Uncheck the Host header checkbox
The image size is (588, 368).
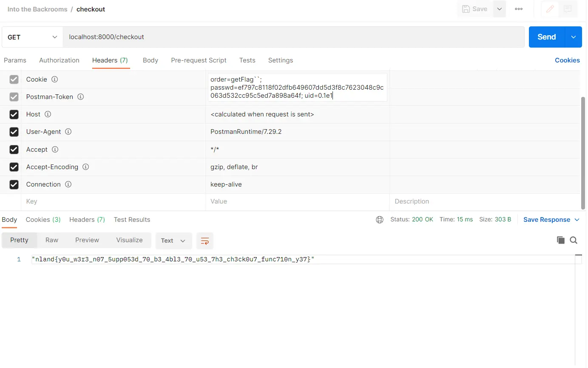click(14, 114)
